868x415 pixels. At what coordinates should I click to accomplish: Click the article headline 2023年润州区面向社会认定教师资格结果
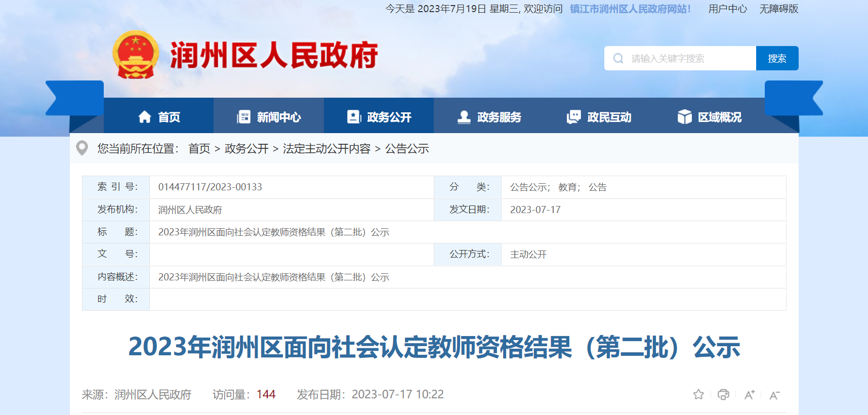coord(434,347)
